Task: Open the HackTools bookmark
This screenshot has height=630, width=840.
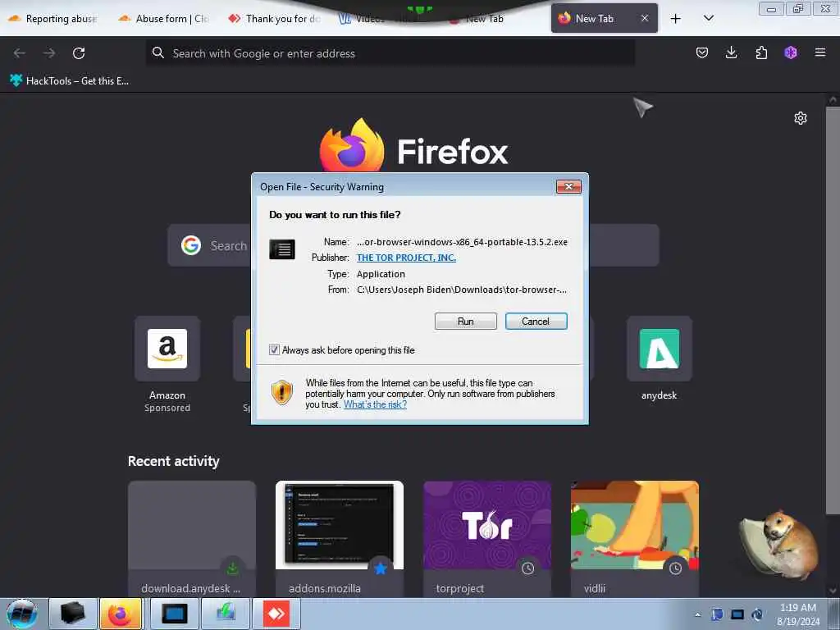Action: click(69, 81)
